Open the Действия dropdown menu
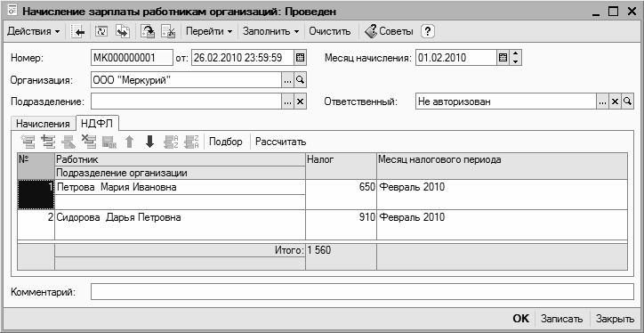 tap(33, 31)
